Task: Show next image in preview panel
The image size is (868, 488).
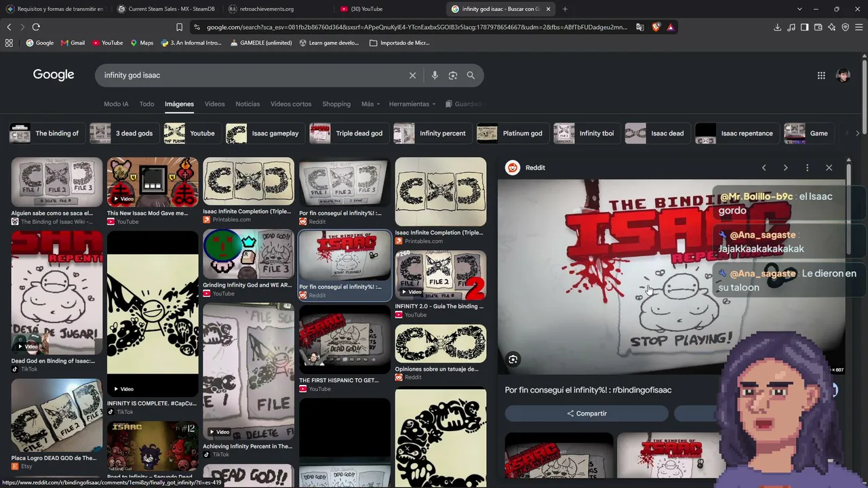Action: [x=785, y=167]
